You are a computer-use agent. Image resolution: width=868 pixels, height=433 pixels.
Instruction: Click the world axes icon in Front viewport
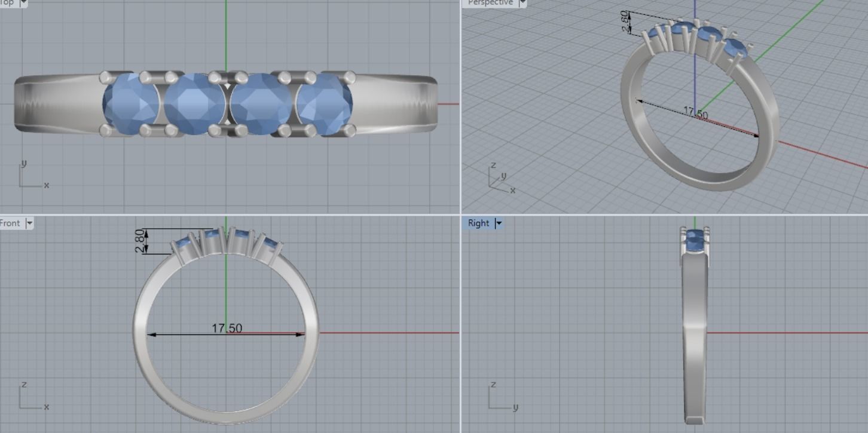coord(33,395)
